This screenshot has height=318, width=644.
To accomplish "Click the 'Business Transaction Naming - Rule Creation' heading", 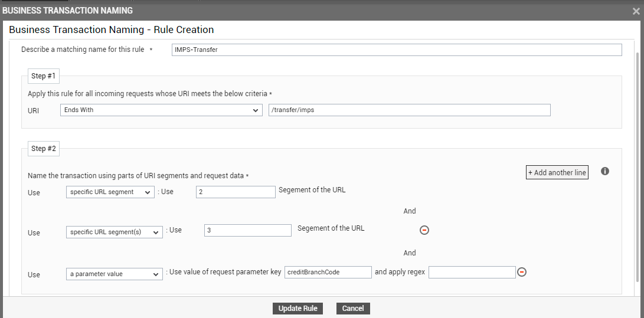I will tap(112, 29).
